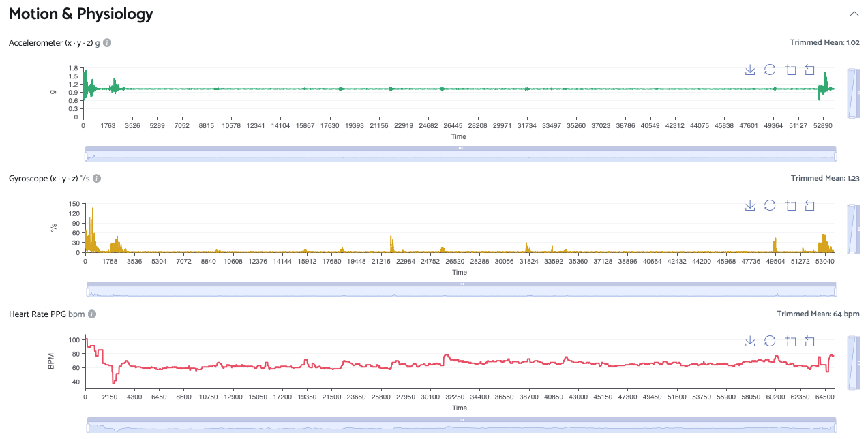
Task: Click the Heart Rate time slider left handle
Action: click(x=87, y=427)
